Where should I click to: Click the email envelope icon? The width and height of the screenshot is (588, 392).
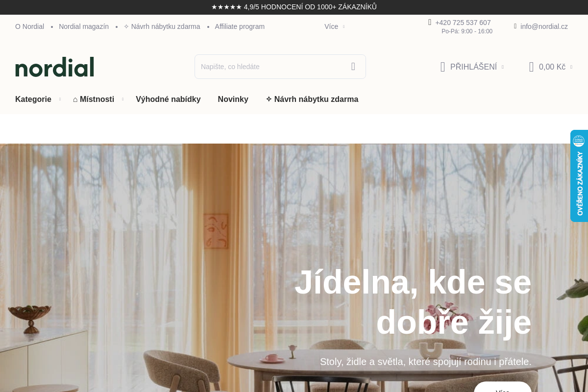point(515,26)
